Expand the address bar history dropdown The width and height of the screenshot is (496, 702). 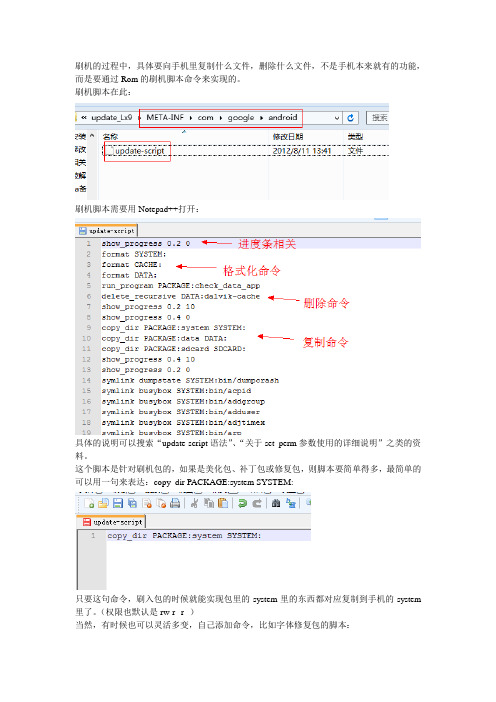click(337, 118)
